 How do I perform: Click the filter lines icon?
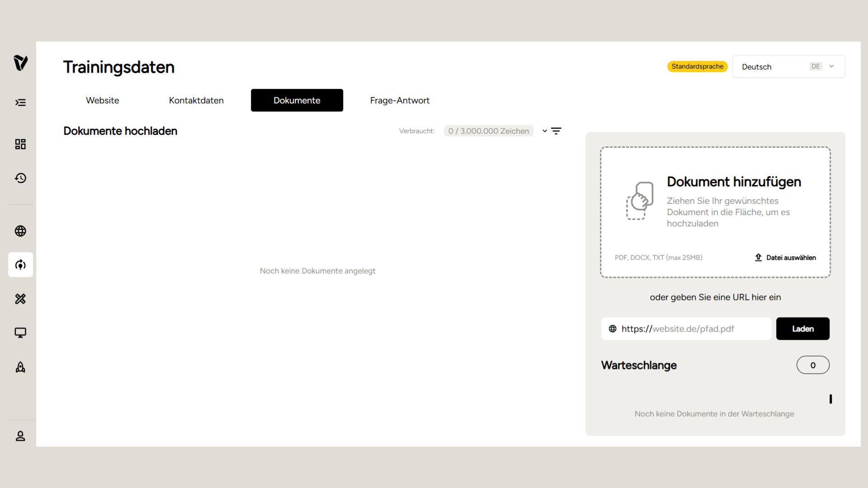(x=557, y=131)
